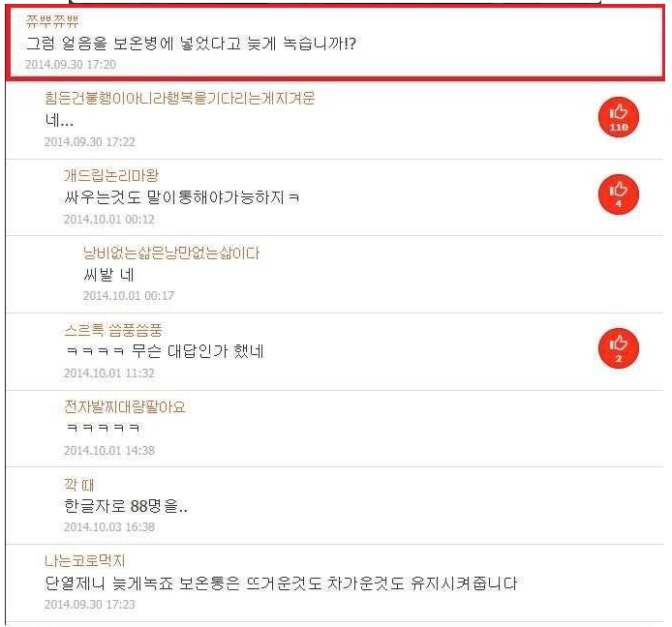Click username 개드립논리마왕
Viewport: 672px width, 627px height.
pyautogui.click(x=111, y=175)
